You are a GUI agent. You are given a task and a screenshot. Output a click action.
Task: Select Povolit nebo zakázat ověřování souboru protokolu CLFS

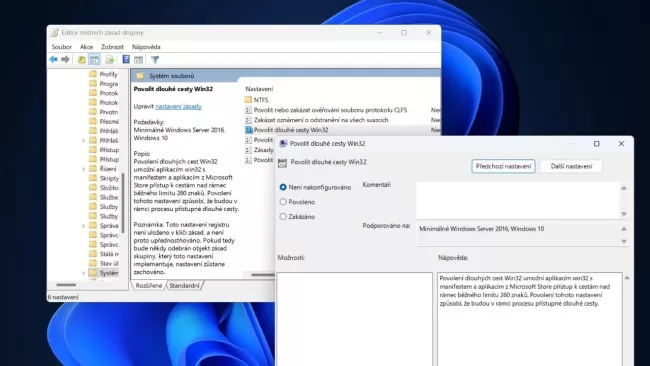(x=330, y=110)
